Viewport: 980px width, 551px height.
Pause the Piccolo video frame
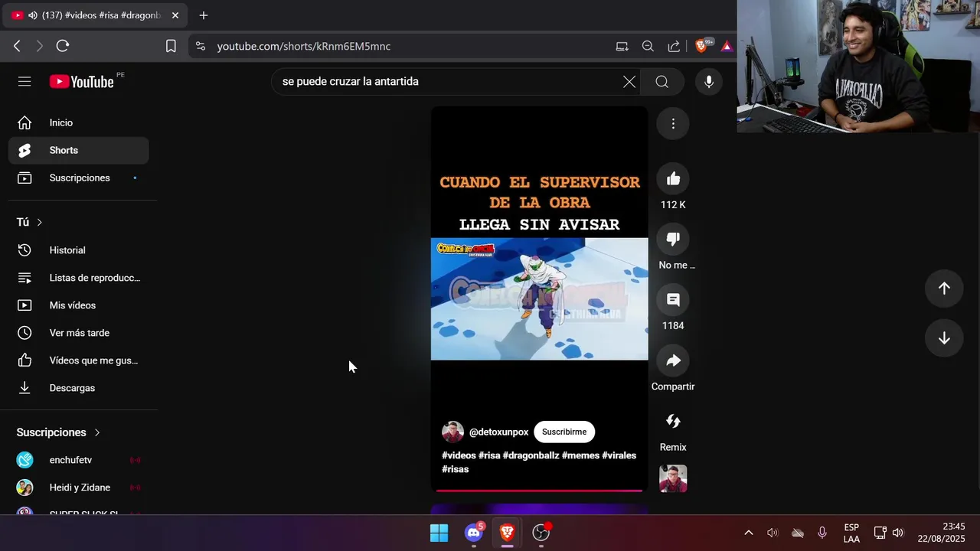coord(539,299)
